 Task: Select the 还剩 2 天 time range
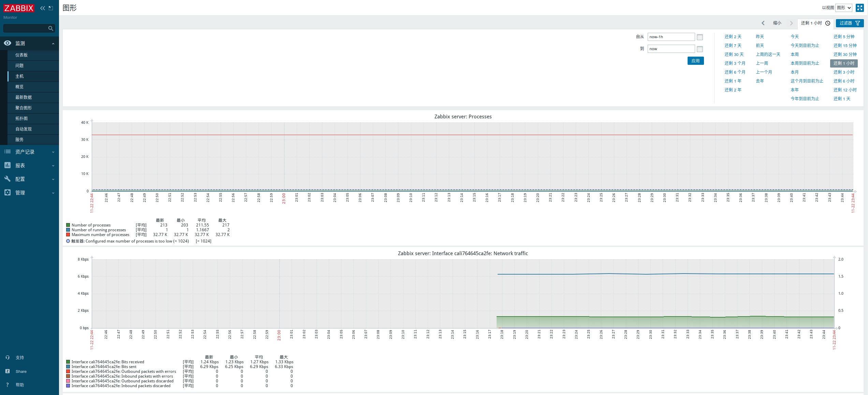pyautogui.click(x=733, y=36)
